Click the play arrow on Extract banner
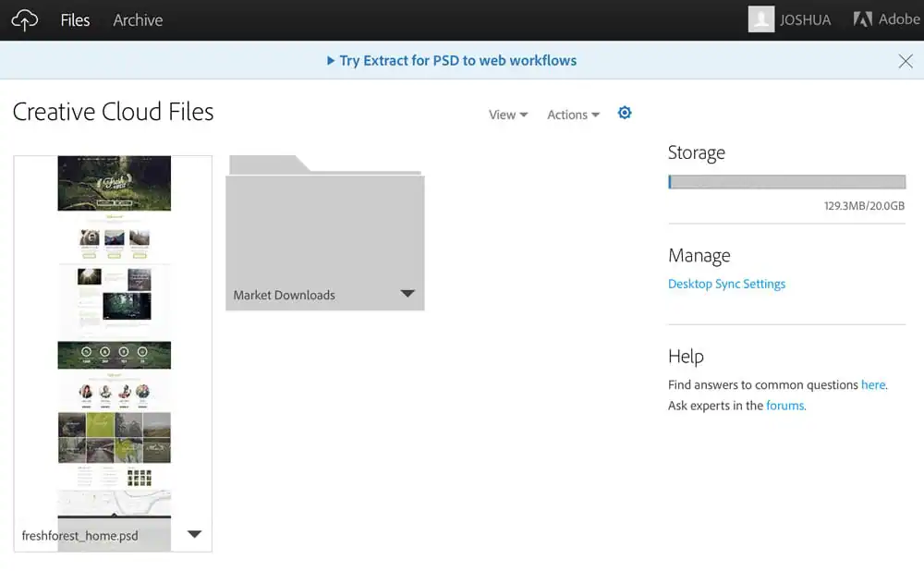Image resolution: width=924 pixels, height=571 pixels. click(331, 61)
